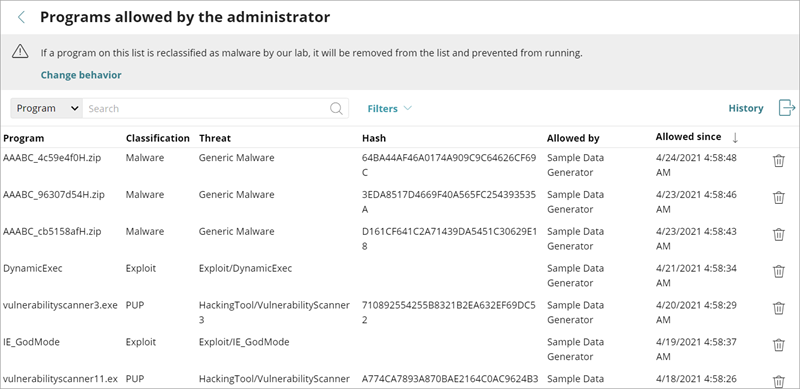This screenshot has width=800, height=389.
Task: Remove DynamicExec via its trash icon
Action: 779,271
